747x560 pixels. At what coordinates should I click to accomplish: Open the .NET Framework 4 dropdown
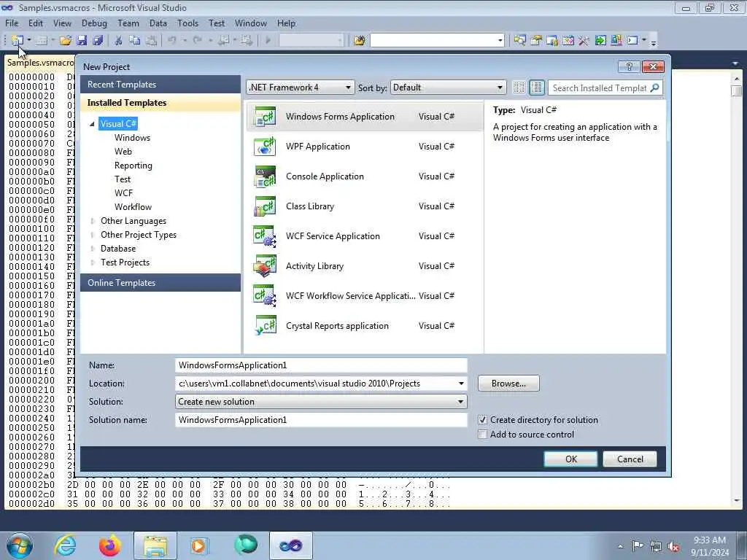301,87
